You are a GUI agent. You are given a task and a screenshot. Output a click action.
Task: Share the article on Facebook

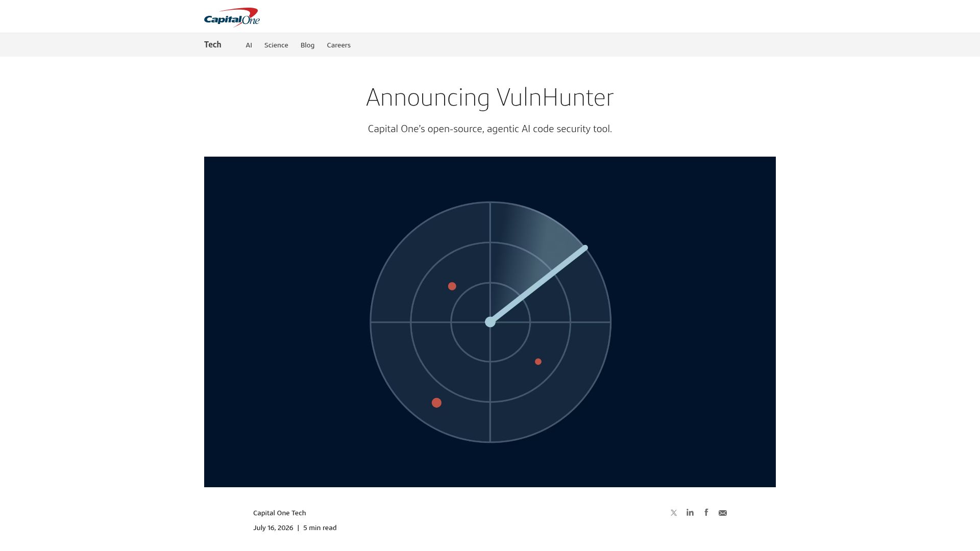pos(706,512)
